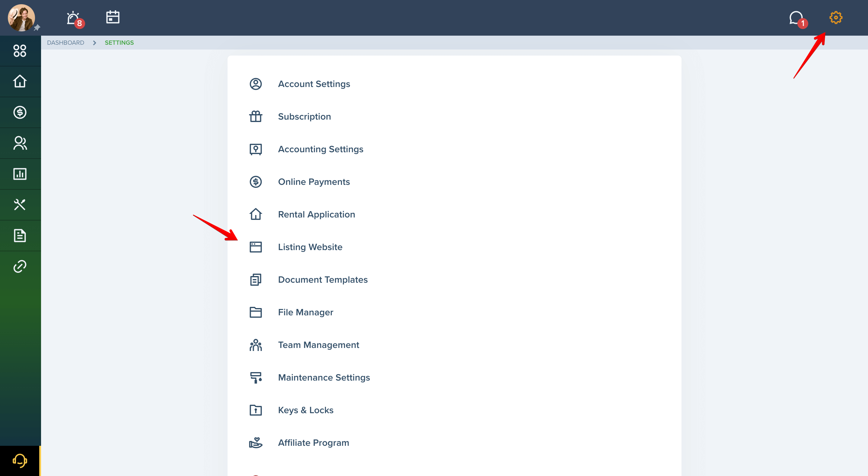The height and width of the screenshot is (476, 868).
Task: Click the Team Management people icon
Action: pos(256,345)
